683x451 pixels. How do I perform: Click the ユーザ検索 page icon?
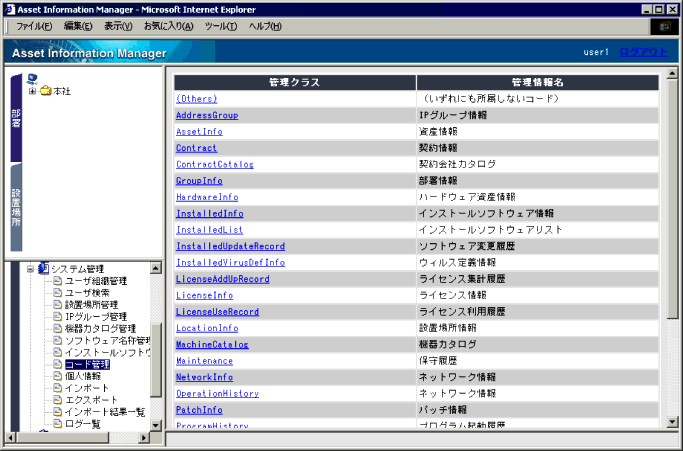point(57,292)
